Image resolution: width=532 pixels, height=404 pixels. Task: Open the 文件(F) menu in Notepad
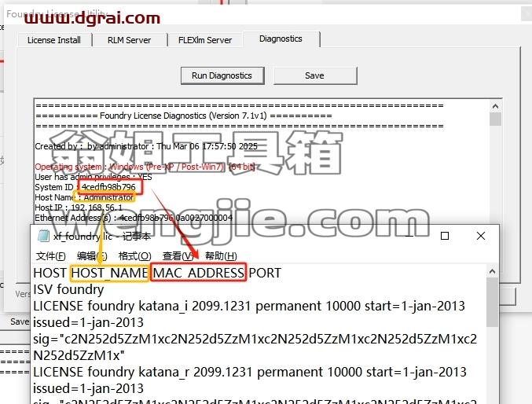point(51,255)
